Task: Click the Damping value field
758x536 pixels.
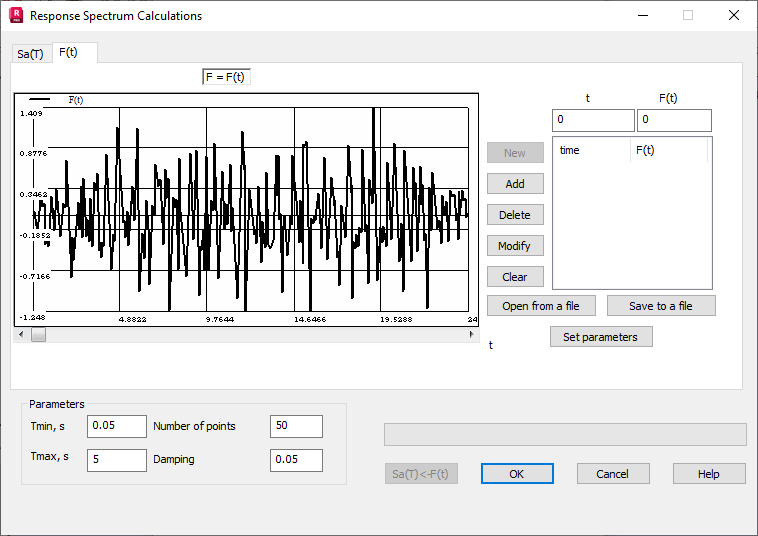Action: click(296, 460)
